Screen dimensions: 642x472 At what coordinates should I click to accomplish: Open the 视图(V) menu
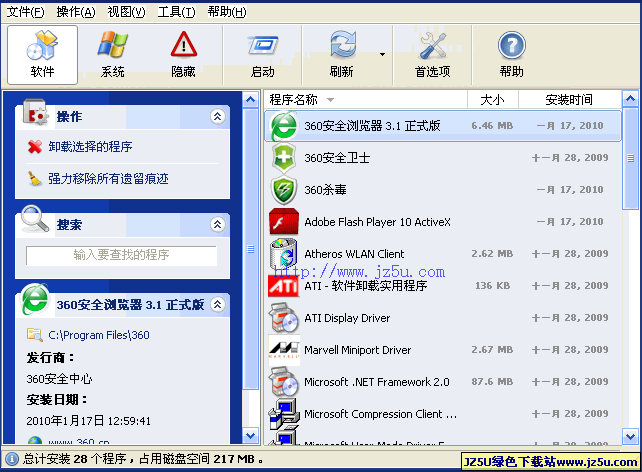click(126, 12)
